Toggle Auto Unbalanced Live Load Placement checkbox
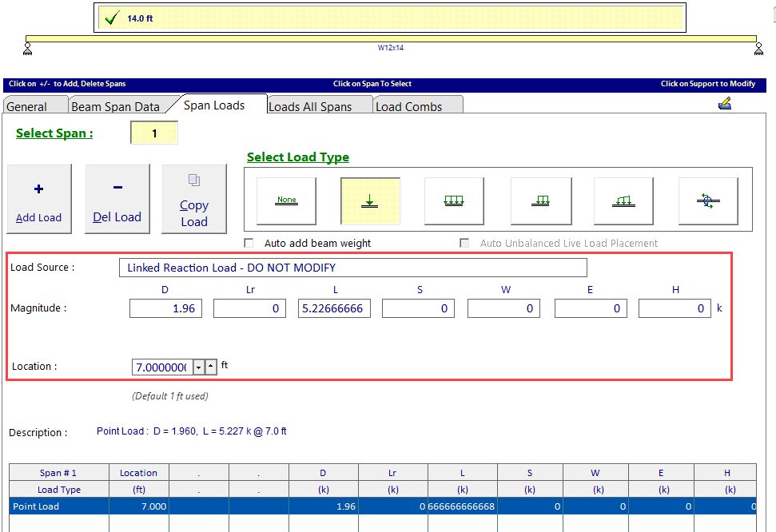The height and width of the screenshot is (532, 776). click(x=464, y=243)
